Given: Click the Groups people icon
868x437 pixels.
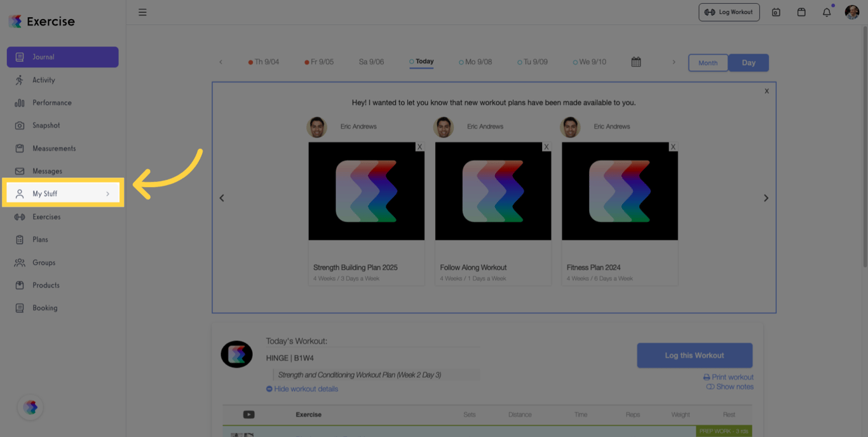Looking at the screenshot, I should click(x=20, y=263).
